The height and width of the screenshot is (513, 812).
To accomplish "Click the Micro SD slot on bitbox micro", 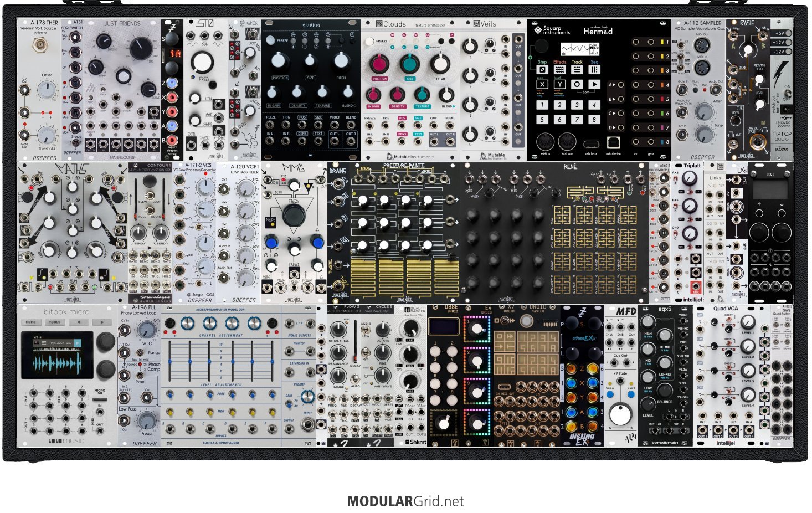I will [x=100, y=399].
